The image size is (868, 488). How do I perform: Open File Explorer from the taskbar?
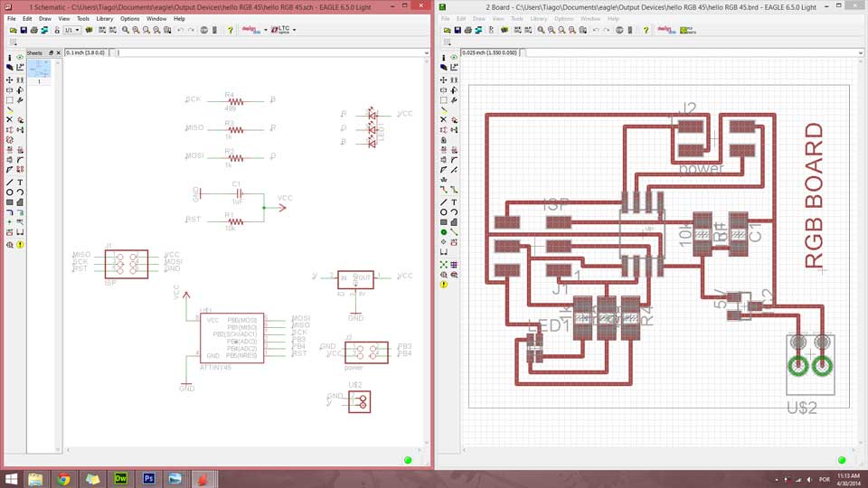click(35, 479)
